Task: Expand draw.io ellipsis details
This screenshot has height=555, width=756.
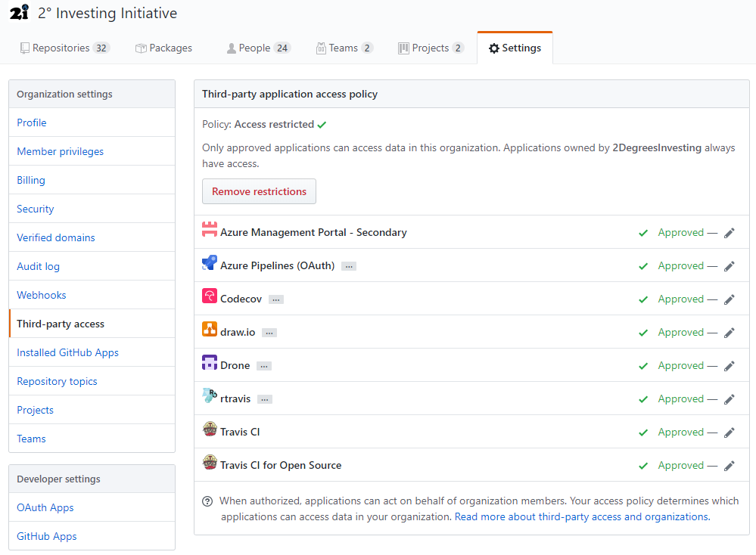Action: pos(269,333)
